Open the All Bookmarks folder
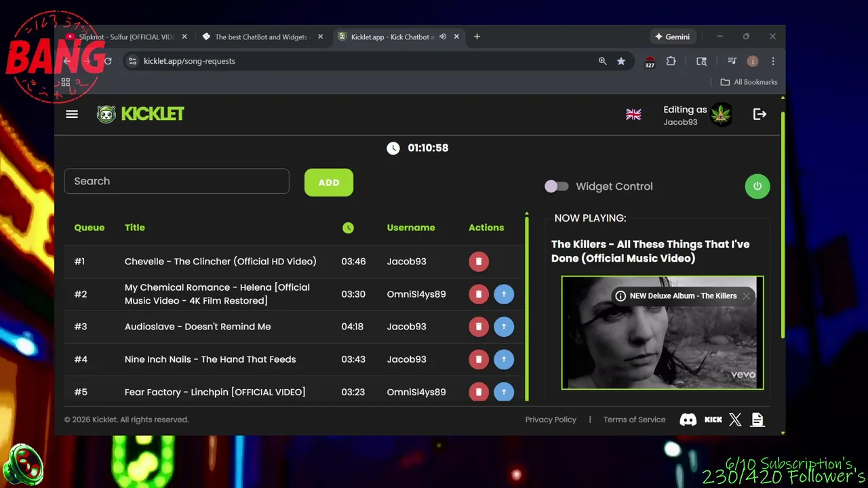 (x=749, y=82)
